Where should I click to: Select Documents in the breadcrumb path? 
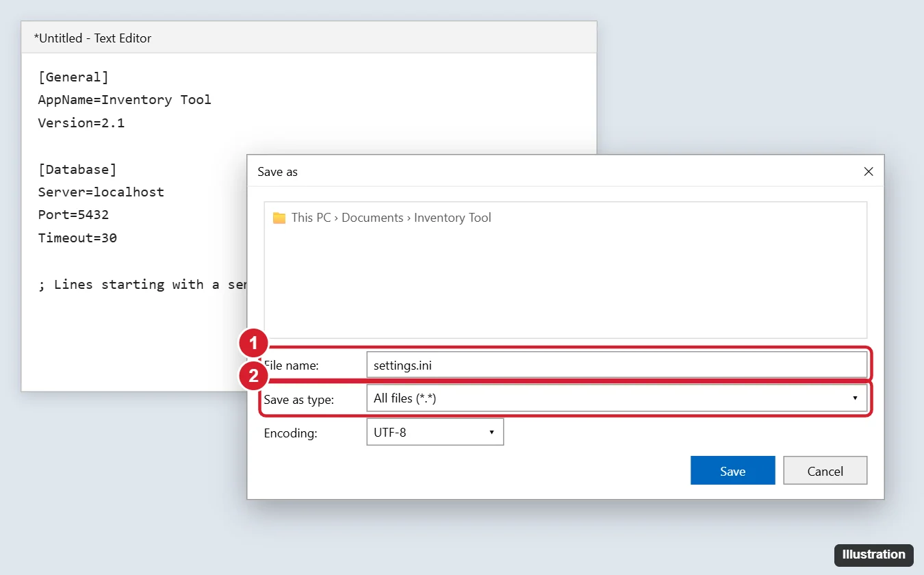[372, 218]
